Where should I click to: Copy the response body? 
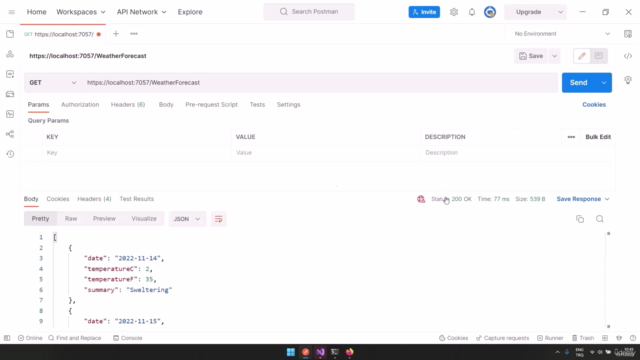pos(580,219)
